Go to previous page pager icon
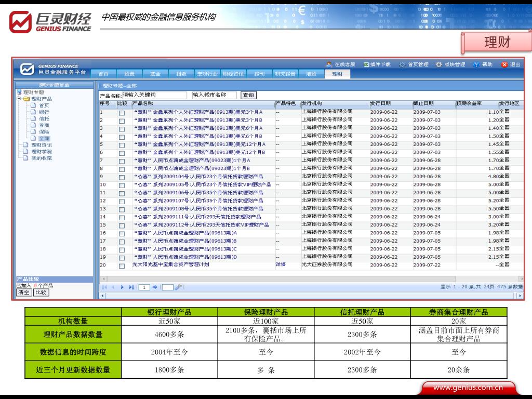 click(x=113, y=287)
